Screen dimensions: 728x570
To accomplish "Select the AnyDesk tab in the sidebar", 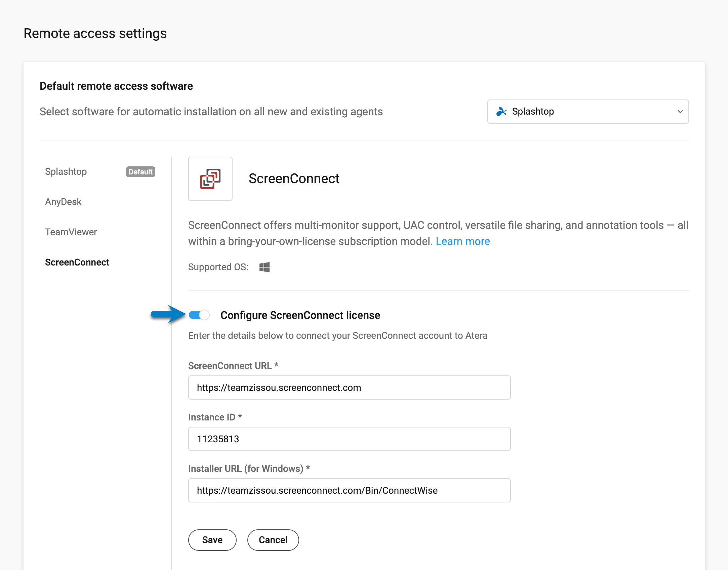I will (x=63, y=202).
